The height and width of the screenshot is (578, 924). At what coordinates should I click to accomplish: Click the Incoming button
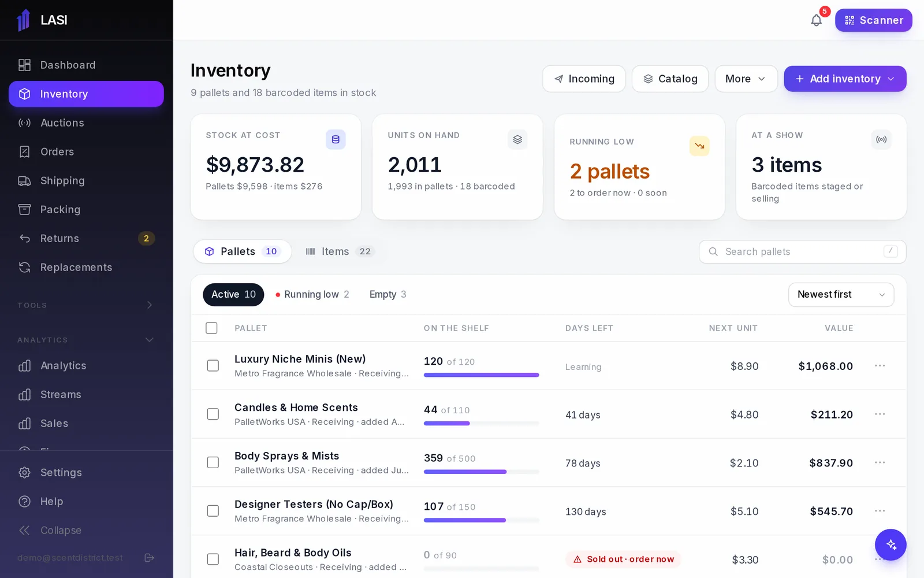[x=584, y=79]
